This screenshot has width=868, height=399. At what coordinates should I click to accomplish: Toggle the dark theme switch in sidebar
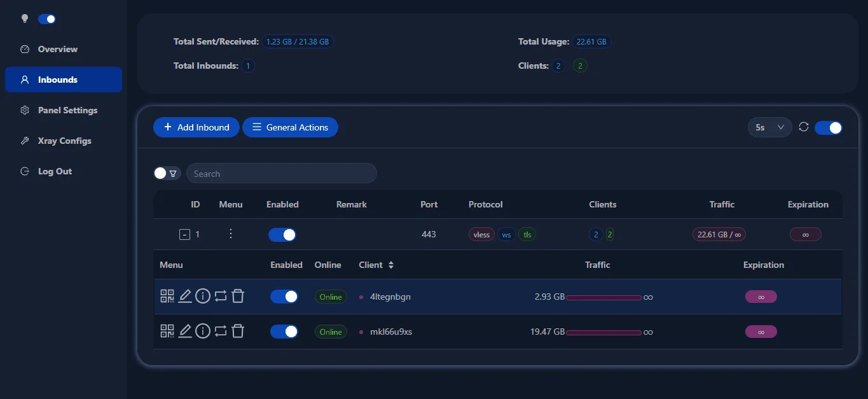tap(47, 19)
